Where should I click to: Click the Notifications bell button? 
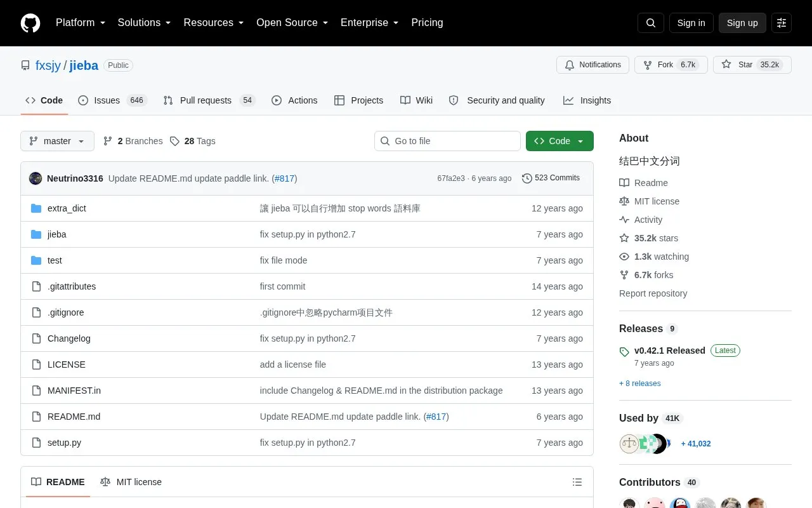point(593,65)
